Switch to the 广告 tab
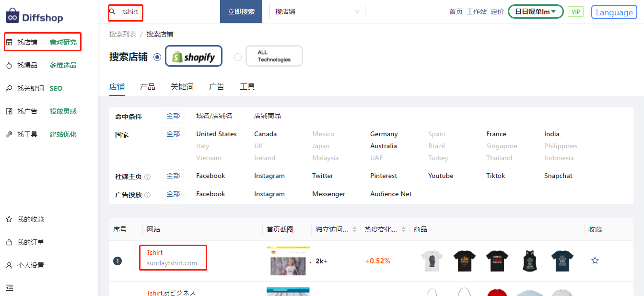The image size is (644, 296). tap(217, 87)
